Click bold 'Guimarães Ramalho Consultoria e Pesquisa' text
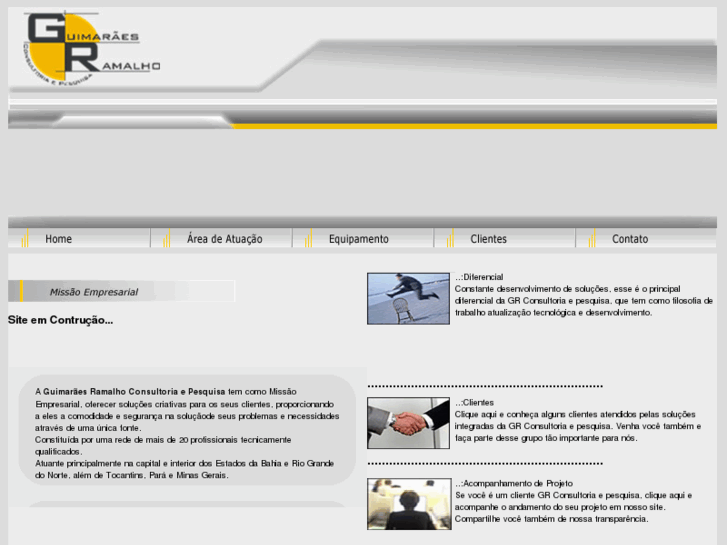 pyautogui.click(x=134, y=391)
